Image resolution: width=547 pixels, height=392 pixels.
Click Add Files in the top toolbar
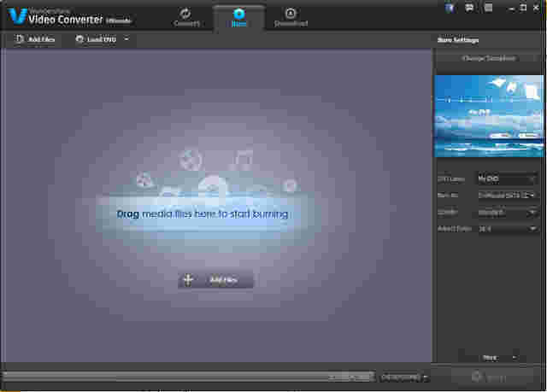(35, 39)
